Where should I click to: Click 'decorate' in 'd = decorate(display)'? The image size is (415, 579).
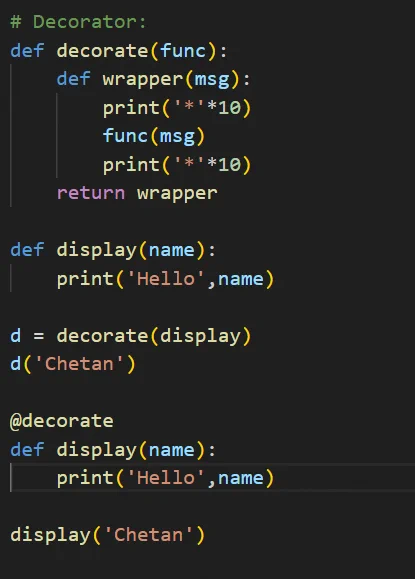[103, 336]
